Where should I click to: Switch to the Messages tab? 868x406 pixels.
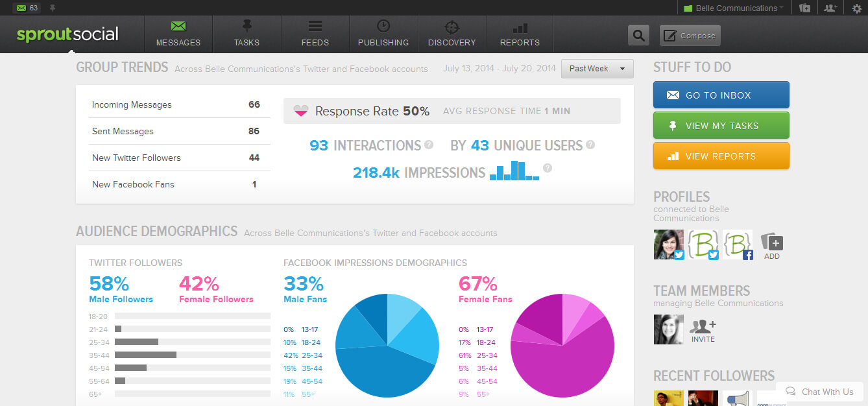(x=178, y=34)
